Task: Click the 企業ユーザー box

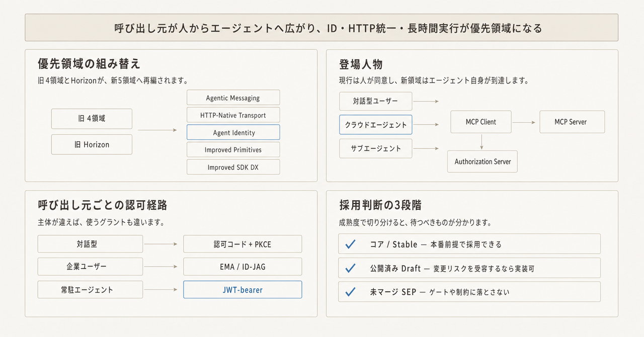Action: point(90,267)
